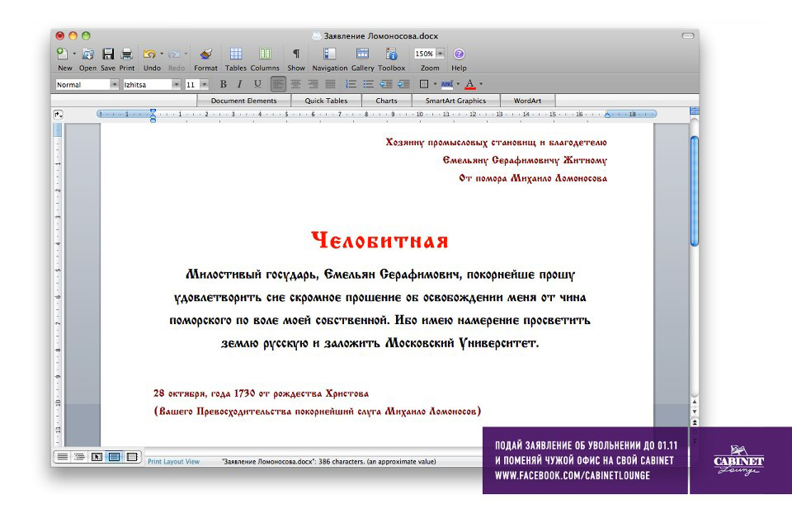Switch to Publishing Layout view icon
Image resolution: width=792 pixels, height=532 pixels.
pyautogui.click(x=97, y=457)
